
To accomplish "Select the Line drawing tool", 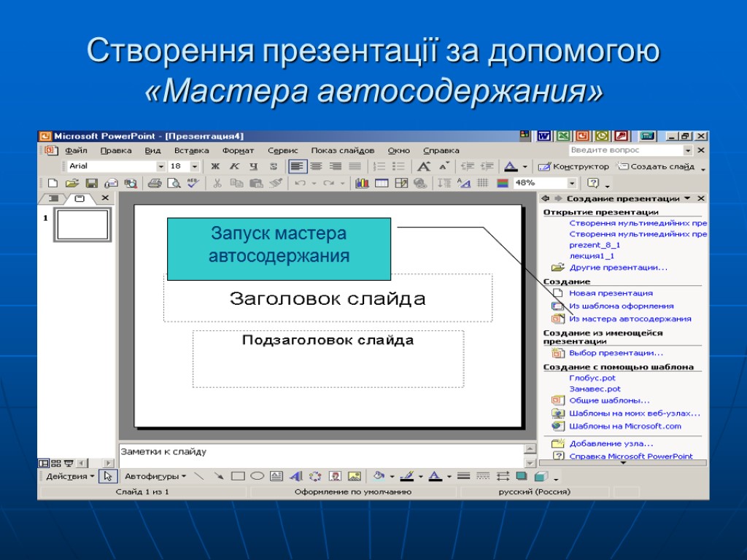I will click(x=199, y=476).
